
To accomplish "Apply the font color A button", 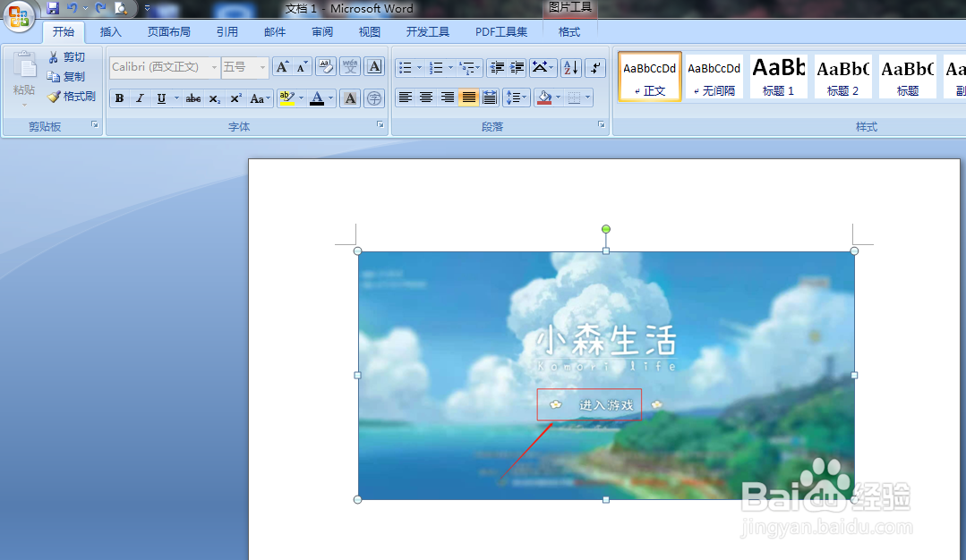I will (x=317, y=98).
